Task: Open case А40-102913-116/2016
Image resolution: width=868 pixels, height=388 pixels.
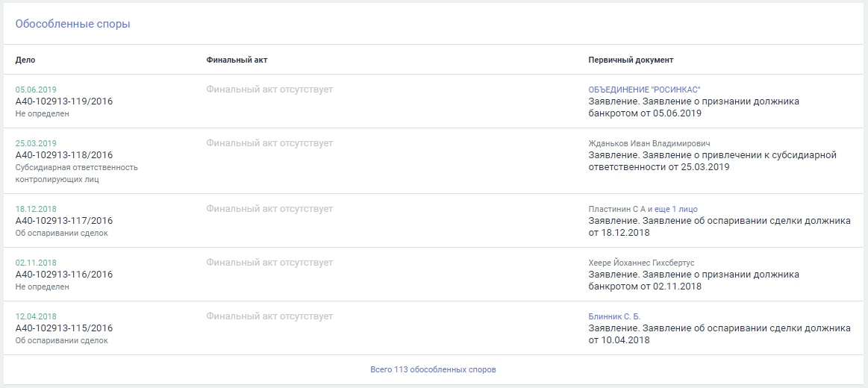Action: click(64, 275)
